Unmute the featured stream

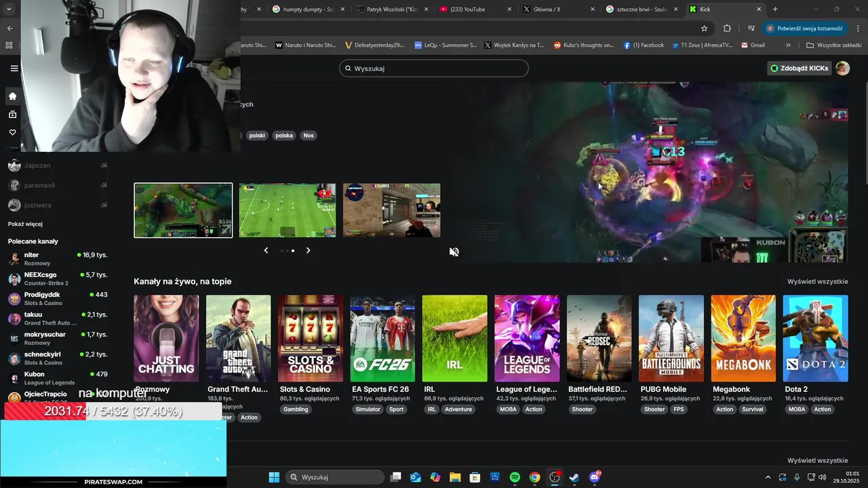[454, 252]
